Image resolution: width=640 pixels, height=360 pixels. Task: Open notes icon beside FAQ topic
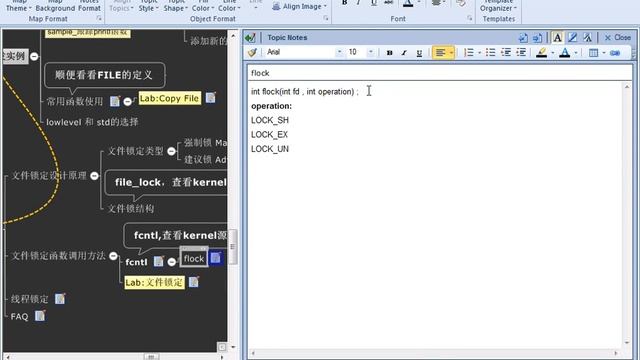point(40,316)
